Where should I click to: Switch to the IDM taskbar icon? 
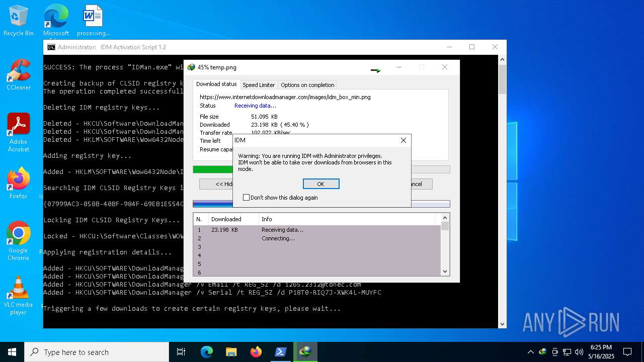(305, 352)
